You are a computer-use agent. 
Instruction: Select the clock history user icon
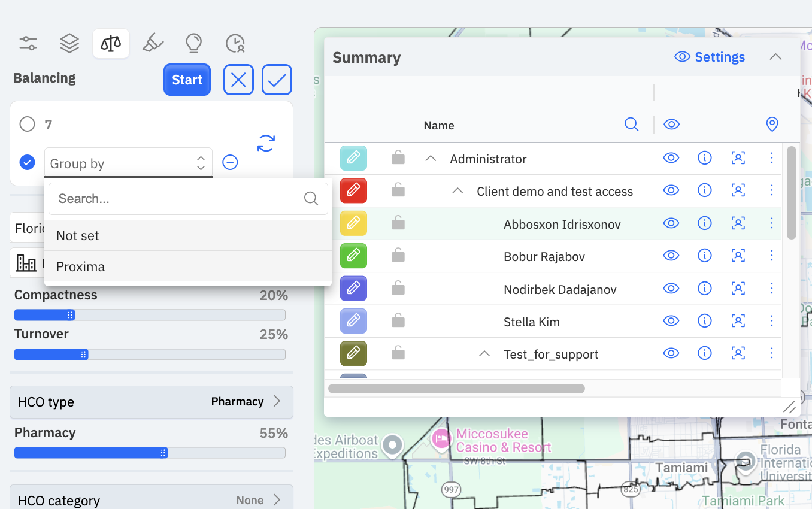pyautogui.click(x=235, y=43)
